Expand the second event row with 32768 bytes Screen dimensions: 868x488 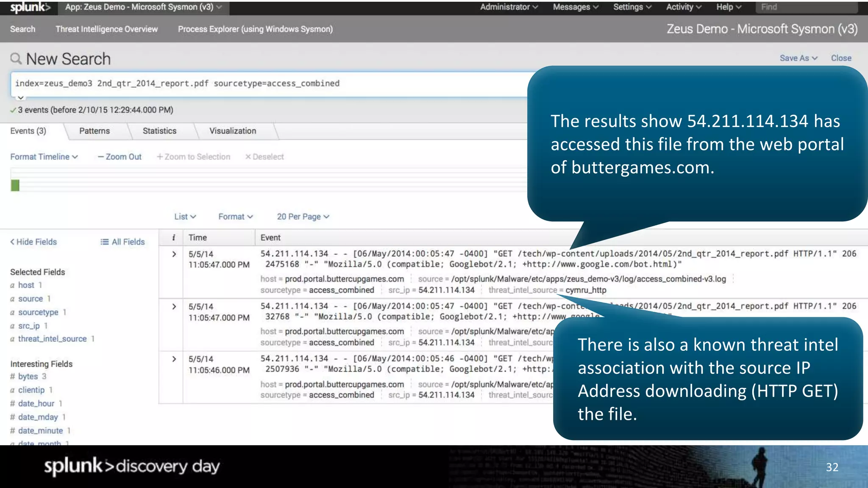click(174, 307)
